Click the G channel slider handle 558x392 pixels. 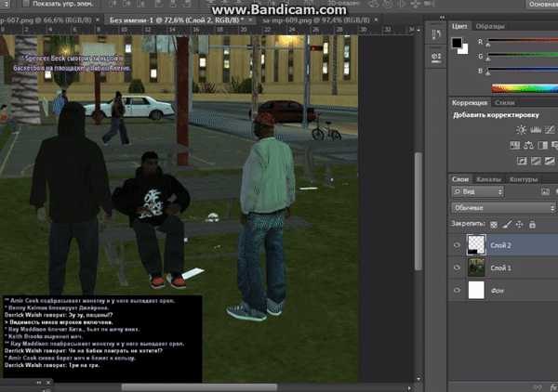click(x=488, y=59)
